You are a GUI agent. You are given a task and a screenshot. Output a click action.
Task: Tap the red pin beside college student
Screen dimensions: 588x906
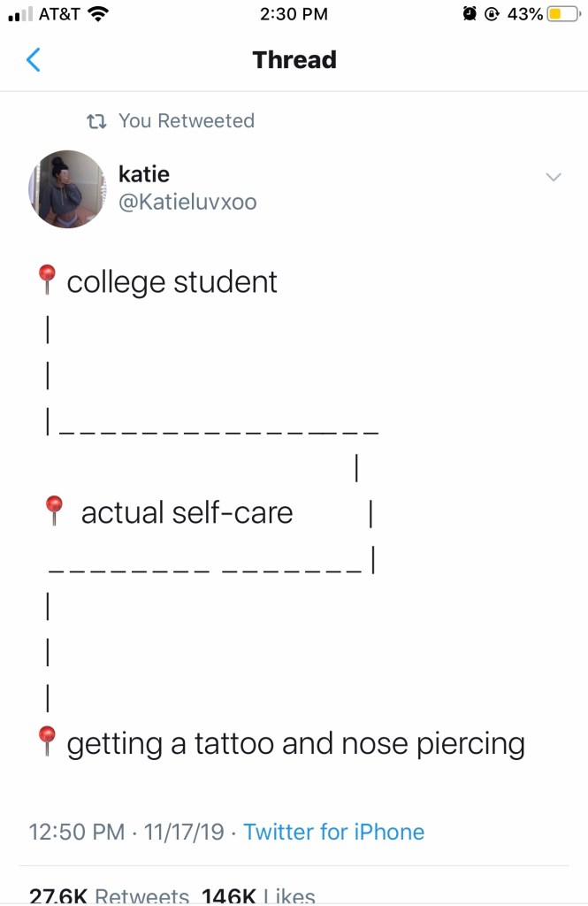click(47, 280)
